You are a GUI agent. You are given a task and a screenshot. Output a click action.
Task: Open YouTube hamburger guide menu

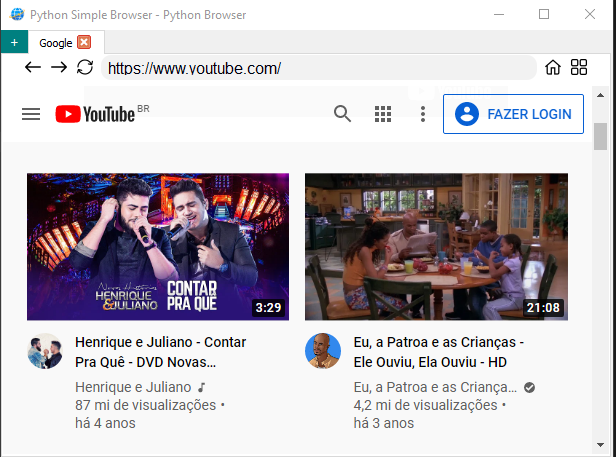(31, 114)
